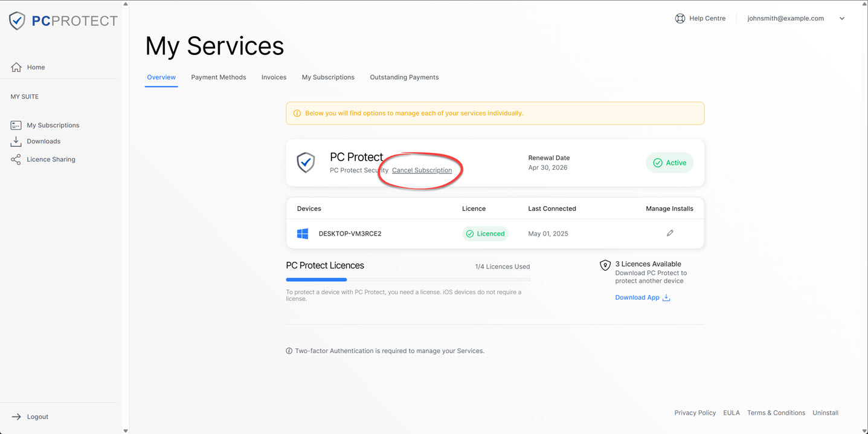Click the PCPROTECT wordmark
Image resolution: width=868 pixels, height=434 pixels.
pyautogui.click(x=75, y=21)
